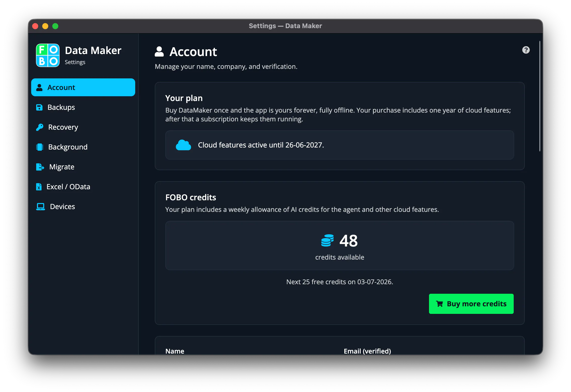
Task: Click the 'FOBO credits' heading
Action: point(191,198)
